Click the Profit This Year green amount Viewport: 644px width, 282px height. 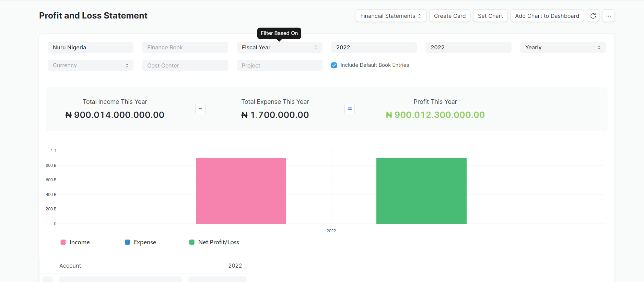[435, 115]
